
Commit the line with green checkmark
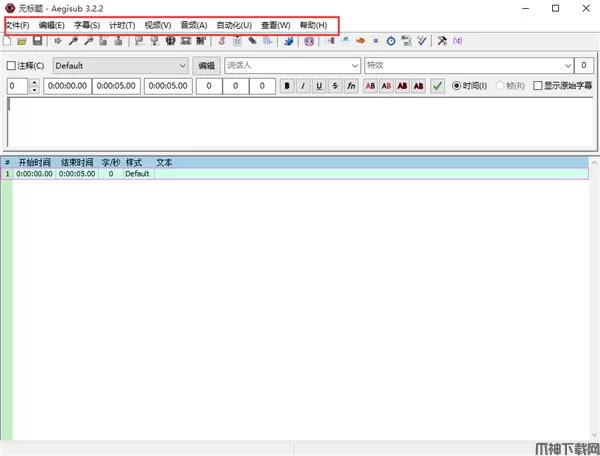(437, 86)
